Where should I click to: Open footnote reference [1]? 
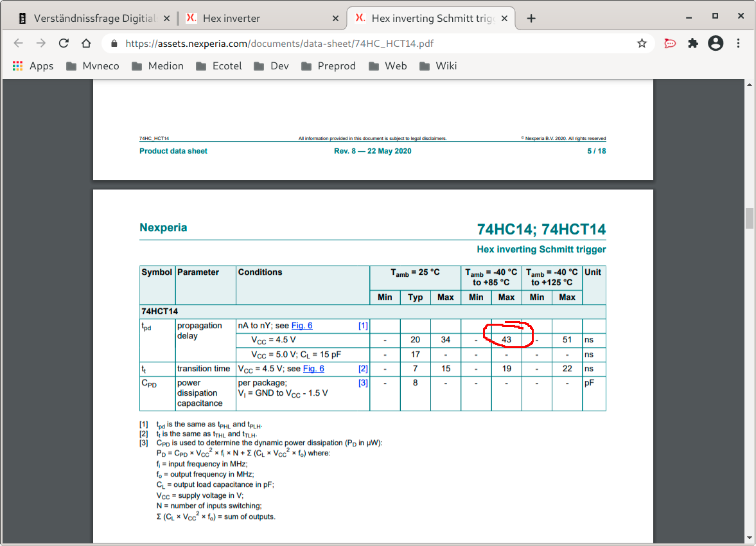click(363, 326)
